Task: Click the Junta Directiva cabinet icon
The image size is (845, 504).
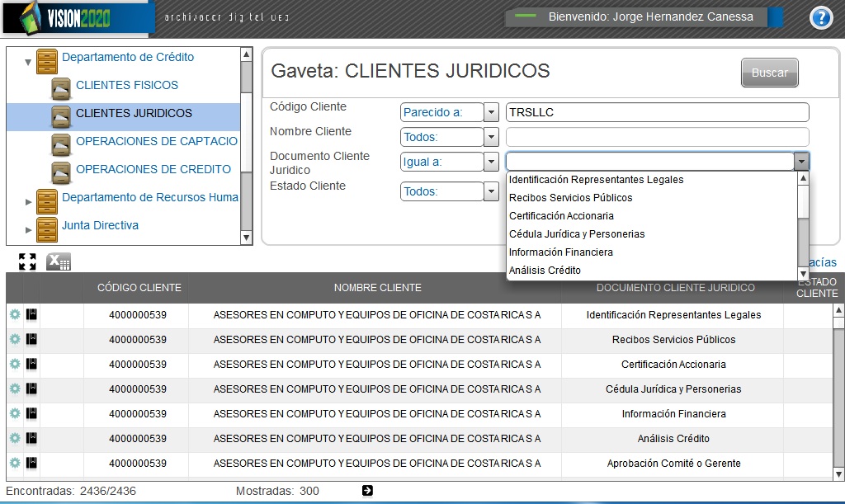Action: (x=47, y=228)
